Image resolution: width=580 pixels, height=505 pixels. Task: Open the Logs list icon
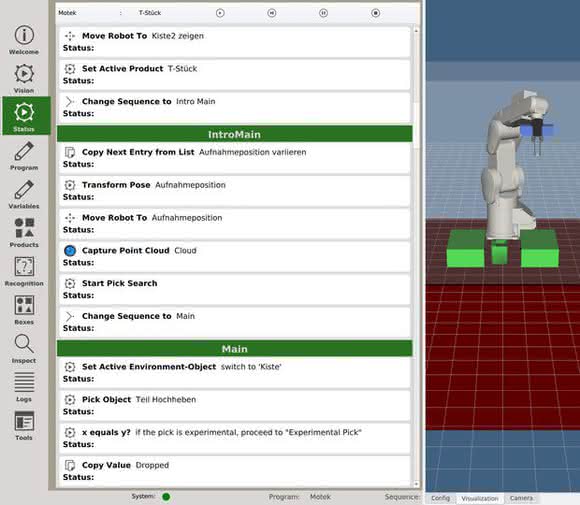click(24, 387)
